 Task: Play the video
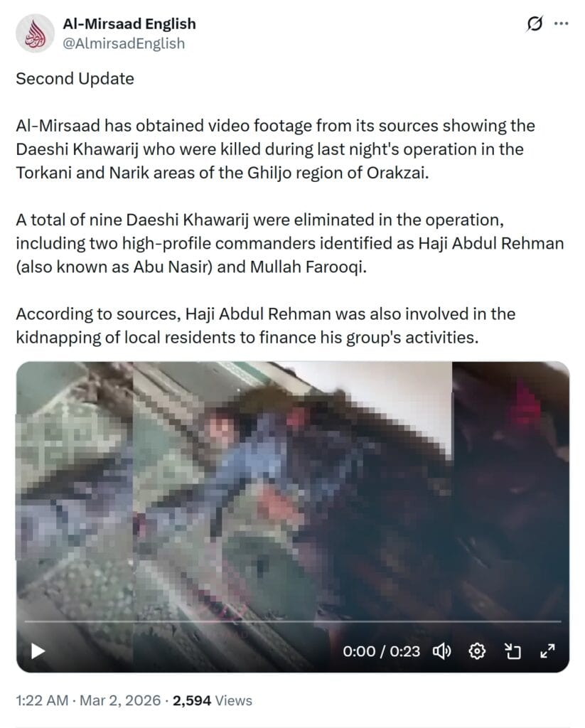[x=38, y=651]
